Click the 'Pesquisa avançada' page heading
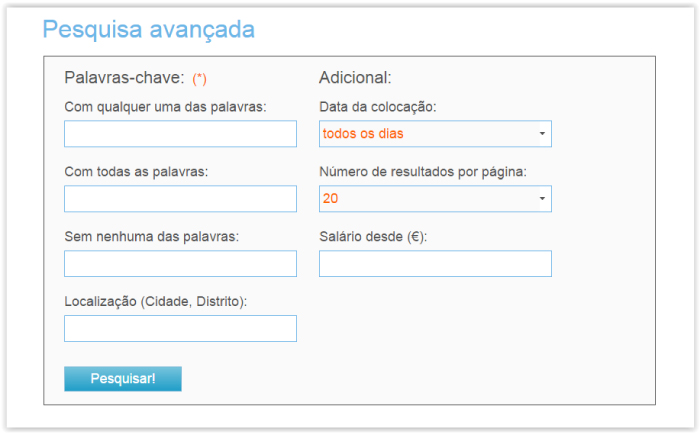The height and width of the screenshot is (433, 700). pyautogui.click(x=149, y=30)
